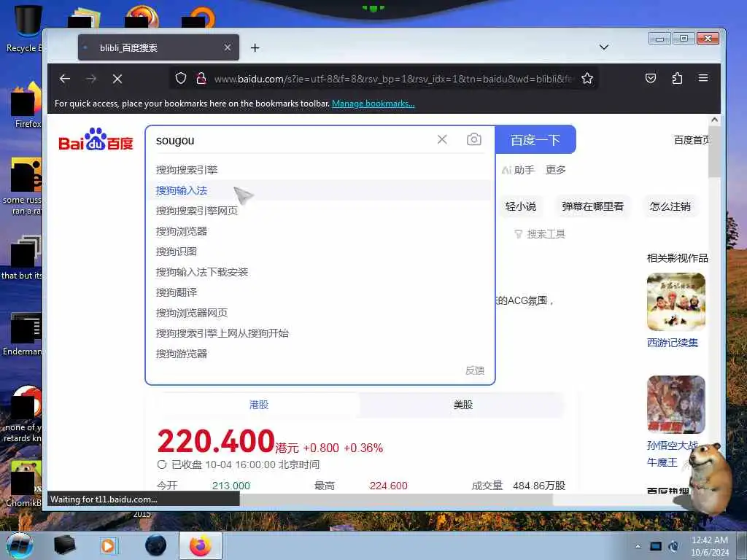
Task: Open the AI 助手 tab
Action: click(x=518, y=170)
